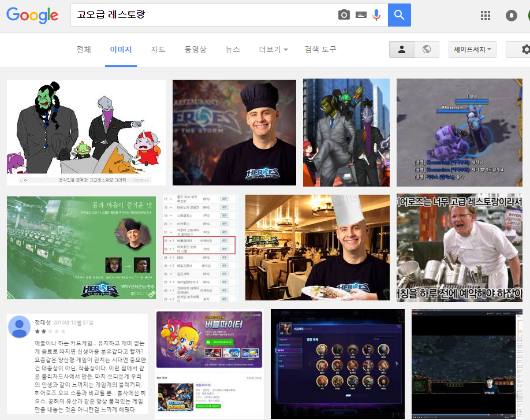The image size is (530, 420).
Task: Open 버블파이터 game banner image
Action: pos(209,364)
